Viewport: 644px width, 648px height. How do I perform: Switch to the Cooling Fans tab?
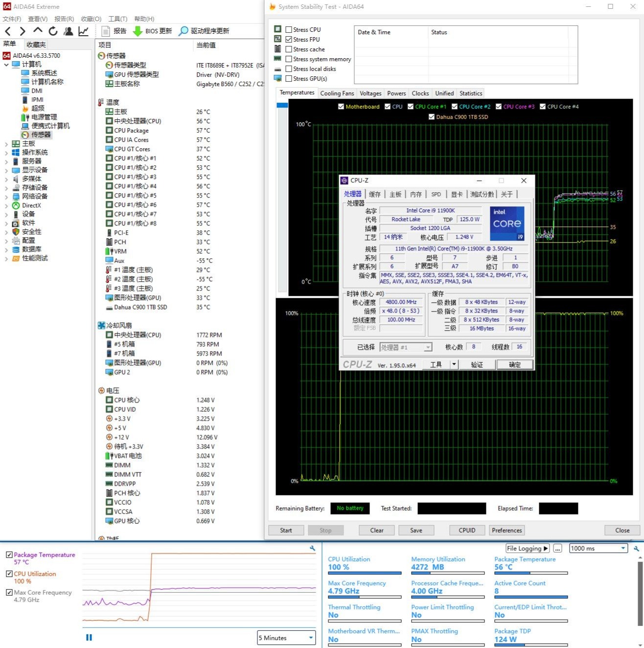click(x=337, y=93)
